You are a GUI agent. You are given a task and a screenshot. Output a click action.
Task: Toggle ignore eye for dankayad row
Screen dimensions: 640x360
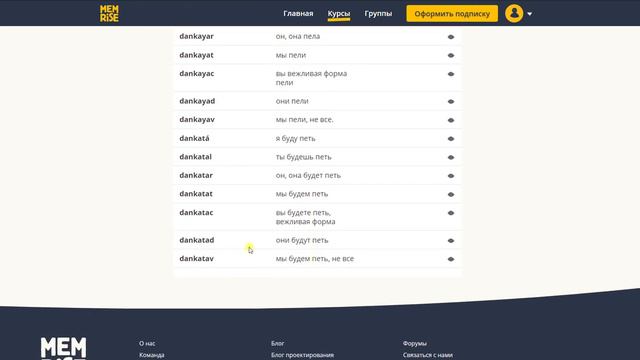point(451,102)
